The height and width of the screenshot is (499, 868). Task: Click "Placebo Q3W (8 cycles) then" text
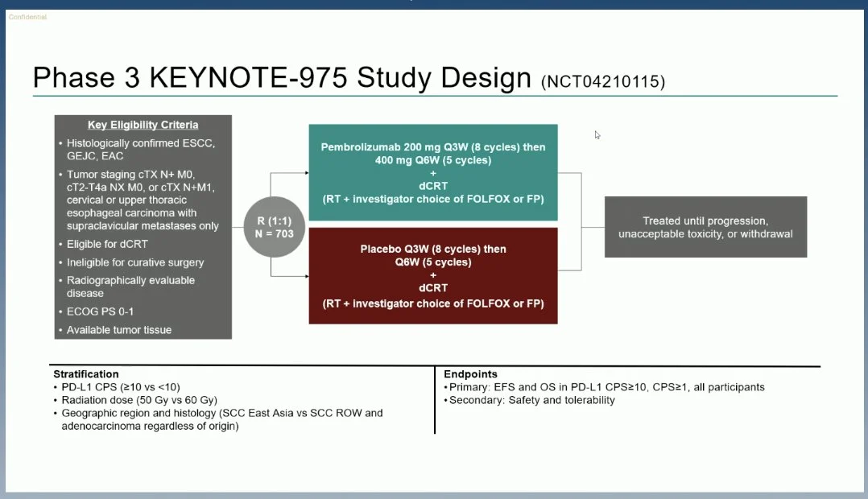tap(433, 249)
